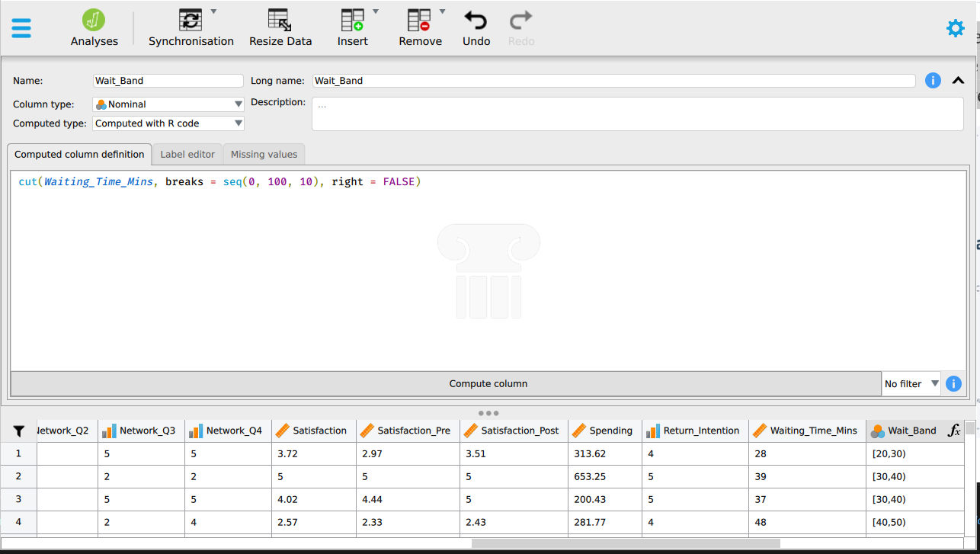Viewport: 980px width, 554px height.
Task: Open the Analyses view
Action: click(x=94, y=28)
